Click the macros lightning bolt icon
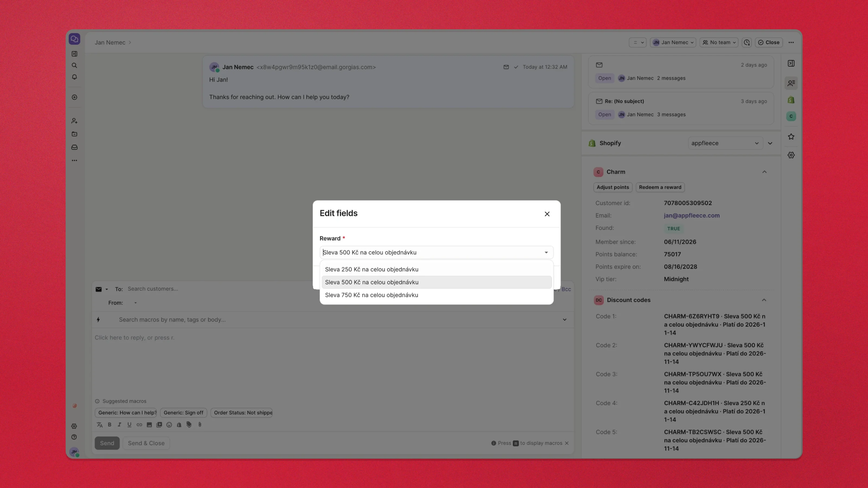The width and height of the screenshot is (868, 488). (x=98, y=320)
